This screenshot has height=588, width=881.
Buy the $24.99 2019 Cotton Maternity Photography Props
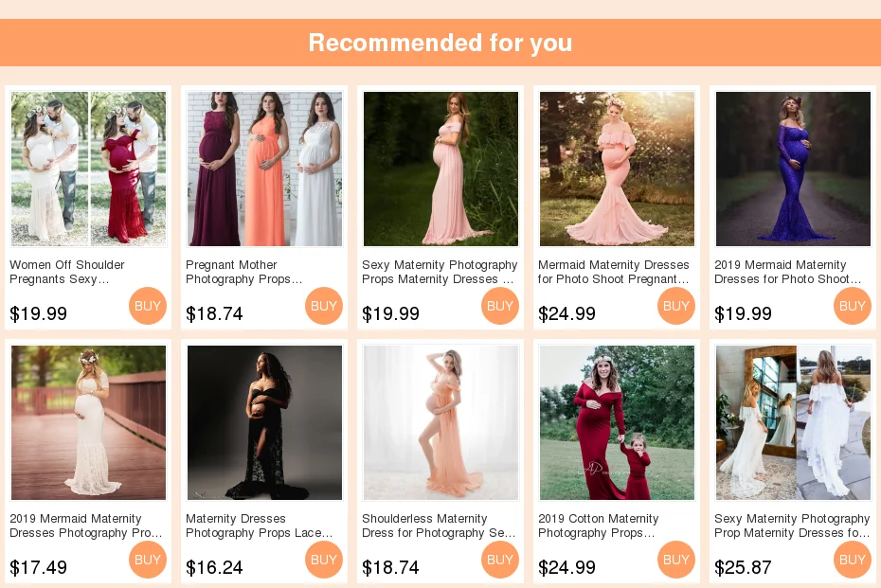pos(676,560)
